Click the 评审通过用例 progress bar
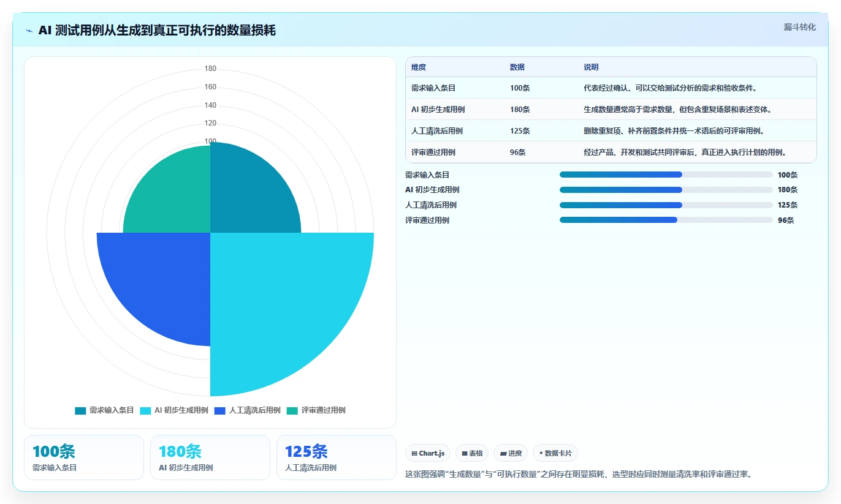This screenshot has height=504, width=841. (666, 220)
